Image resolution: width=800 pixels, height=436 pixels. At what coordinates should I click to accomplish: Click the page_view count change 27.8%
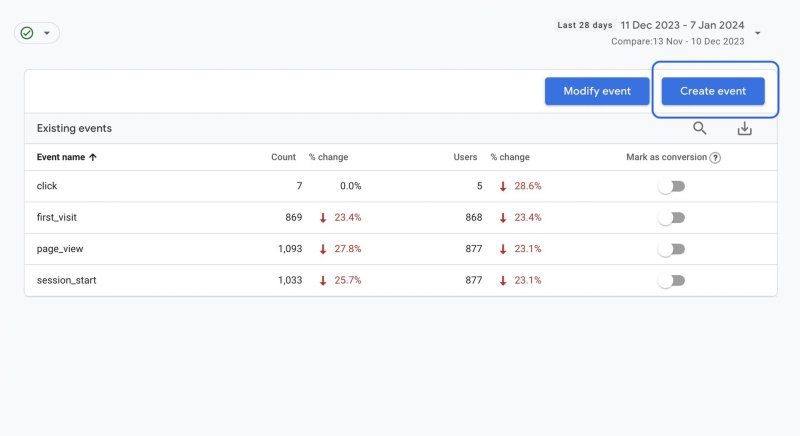pos(347,249)
